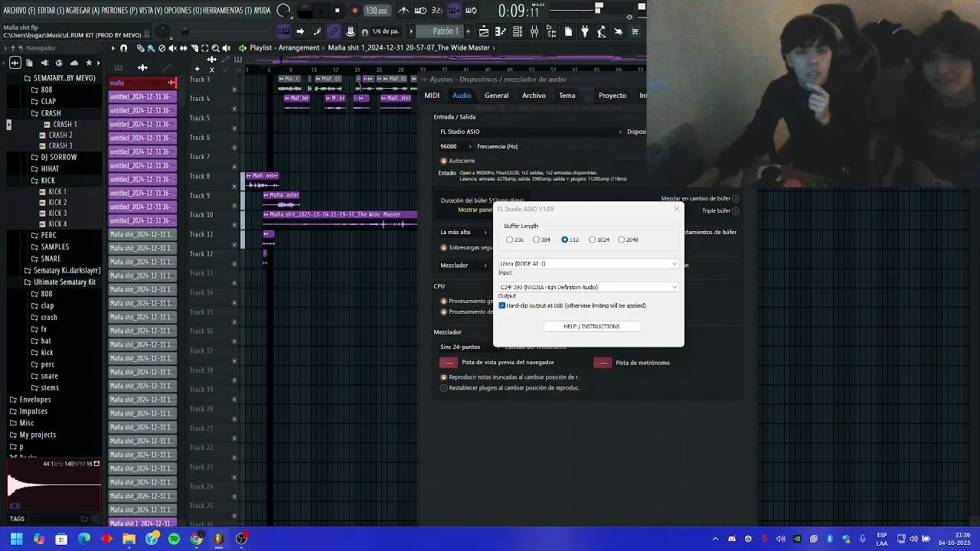The height and width of the screenshot is (551, 980).
Task: Add a new pattern with the plus button
Action: (469, 31)
